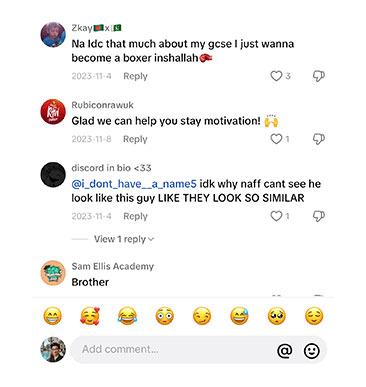Image resolution: width=366 pixels, height=387 pixels.
Task: Insert the smirking face emoji
Action: (202, 316)
